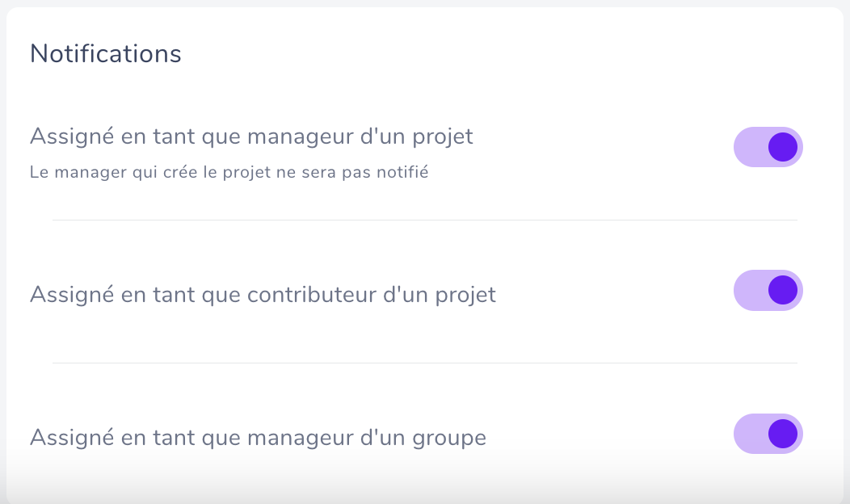This screenshot has width=850, height=504.
Task: Click the purple knob of the manageur d'un groupe switch
Action: 783,434
